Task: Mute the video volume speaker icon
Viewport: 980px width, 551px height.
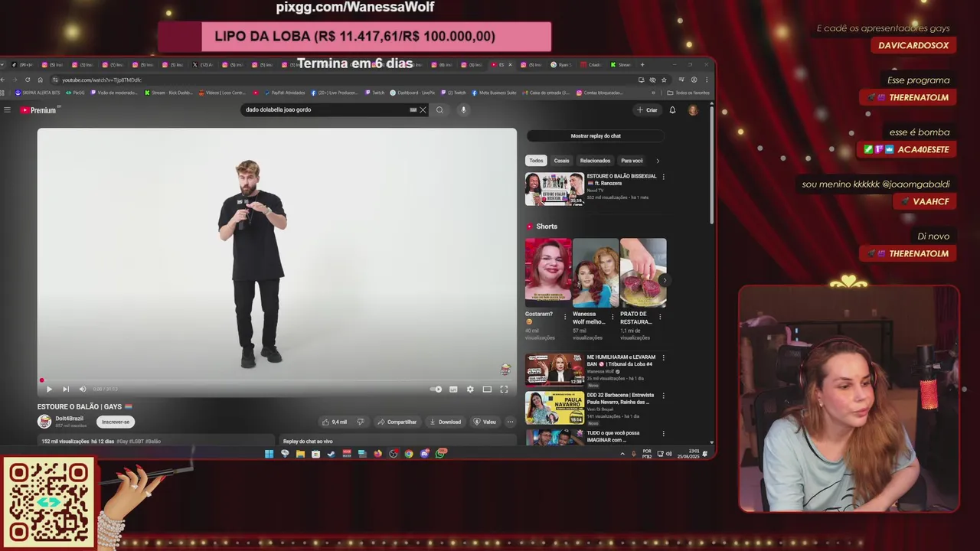Action: (x=83, y=389)
